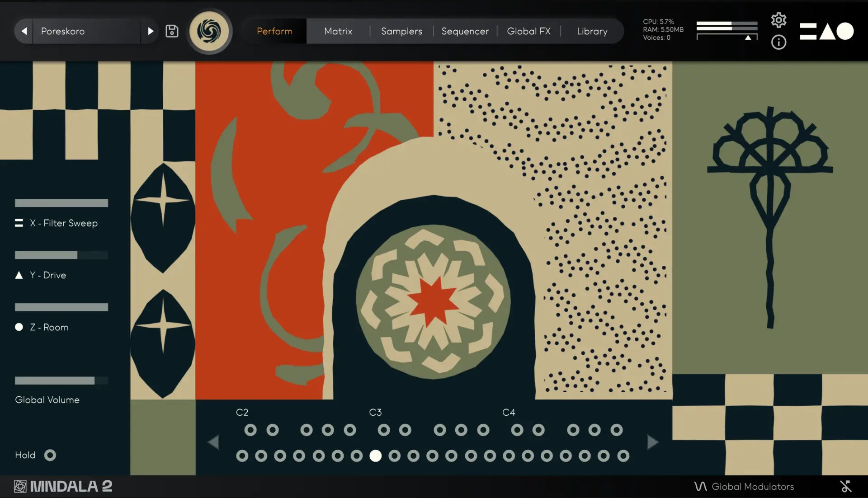
Task: Select the highlighted white step circle
Action: 375,456
